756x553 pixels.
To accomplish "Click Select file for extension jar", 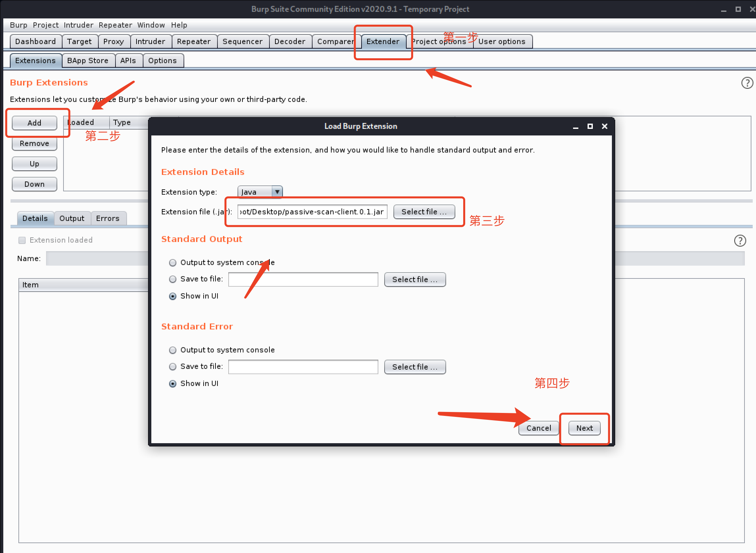I will 424,212.
